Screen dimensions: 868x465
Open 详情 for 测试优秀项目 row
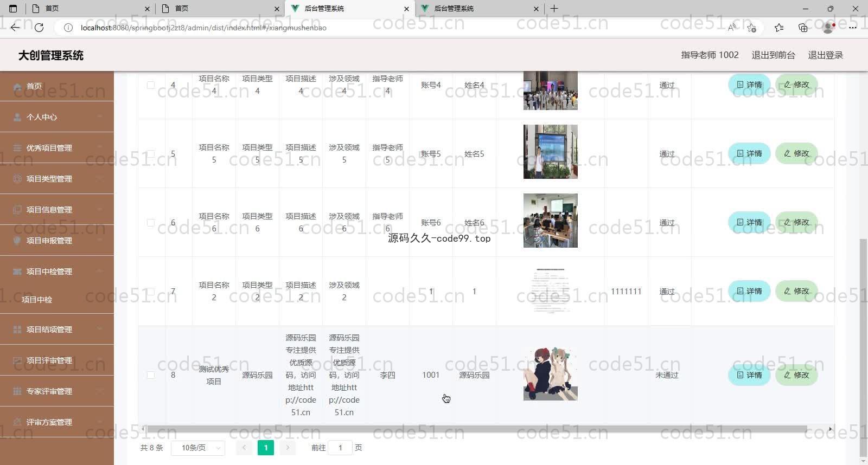(749, 375)
